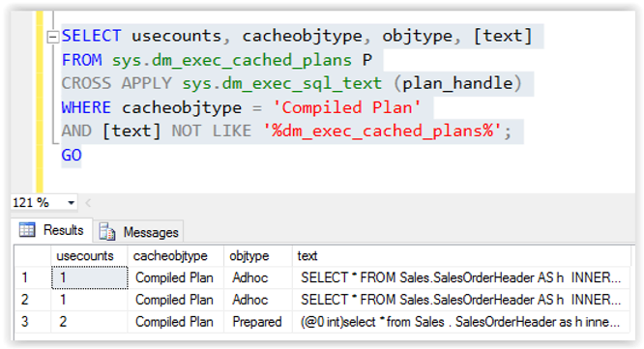Click the GO statement in editor
Viewport: 644px width, 349px height.
(x=72, y=156)
